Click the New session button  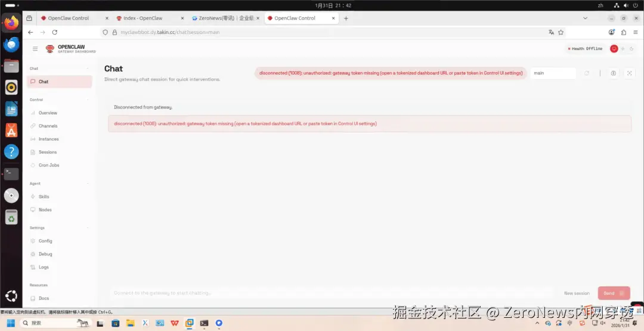(x=577, y=293)
